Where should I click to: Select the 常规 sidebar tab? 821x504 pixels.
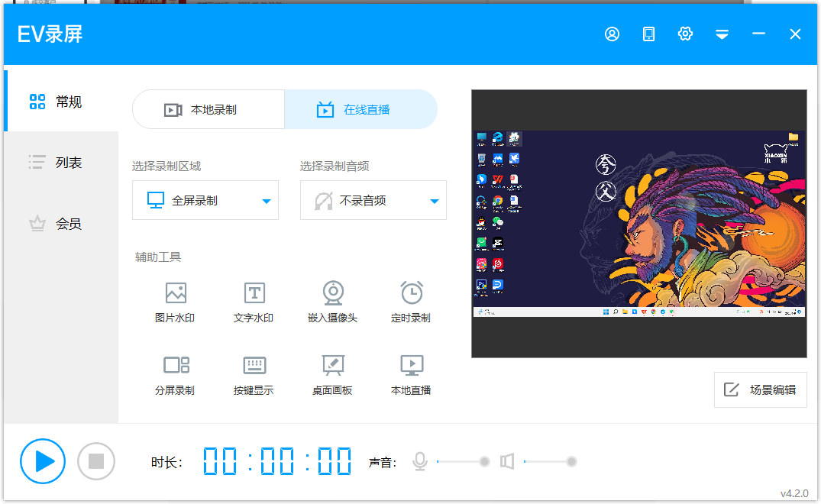61,101
